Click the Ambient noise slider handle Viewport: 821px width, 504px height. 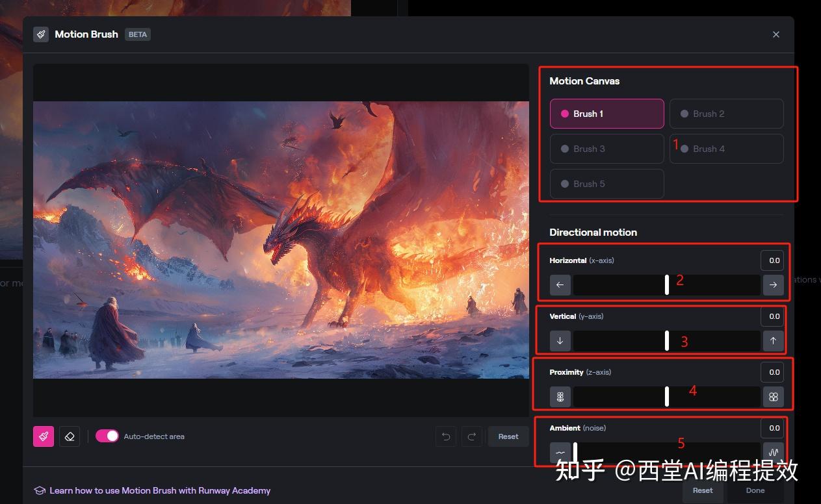(575, 452)
